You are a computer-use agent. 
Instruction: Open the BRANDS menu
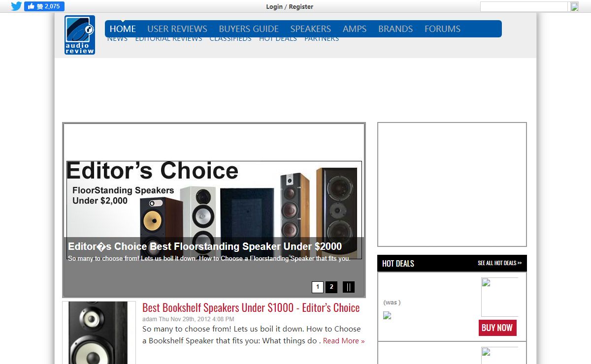point(395,29)
